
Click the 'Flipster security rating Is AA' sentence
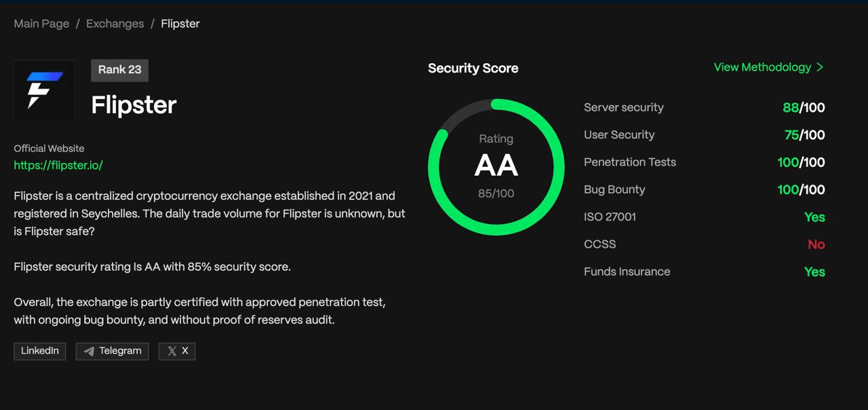click(x=152, y=267)
